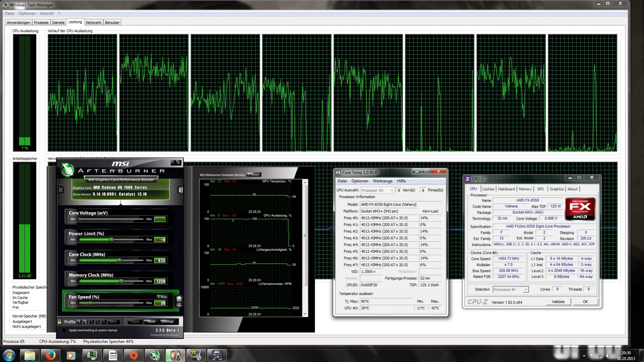Select Afterburner profile slot 2

click(85, 322)
